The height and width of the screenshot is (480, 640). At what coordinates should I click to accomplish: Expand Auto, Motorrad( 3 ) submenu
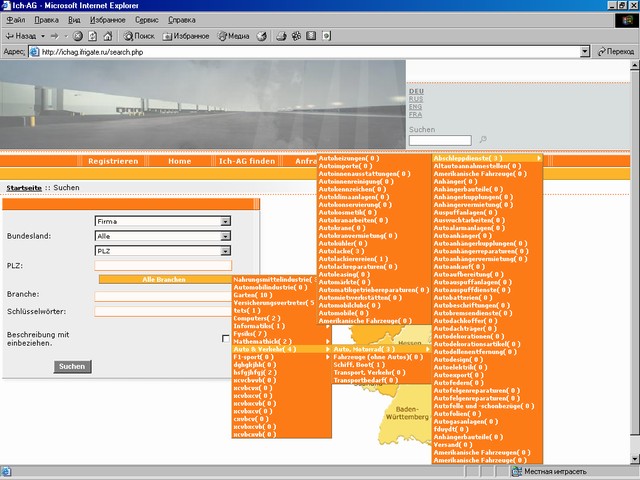(382, 349)
